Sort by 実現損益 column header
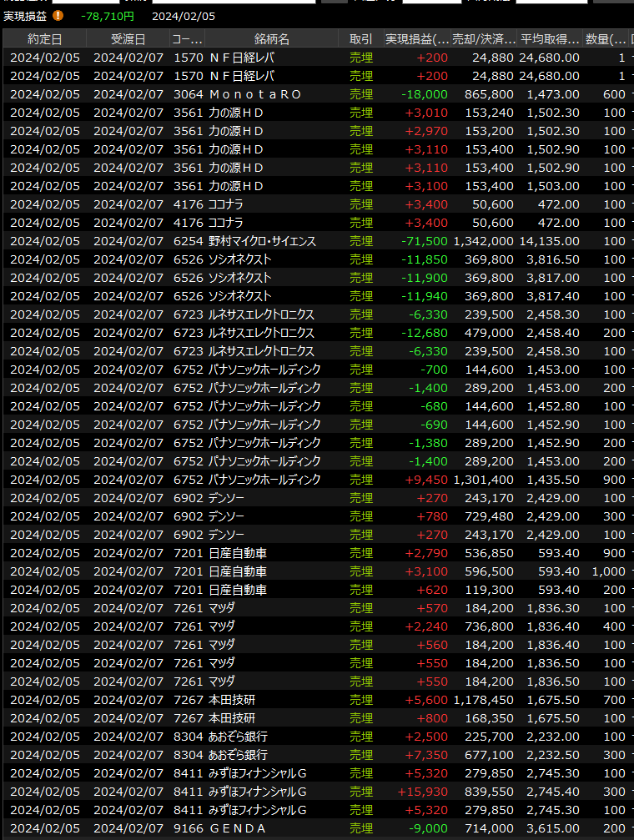634x840 pixels. 416,39
